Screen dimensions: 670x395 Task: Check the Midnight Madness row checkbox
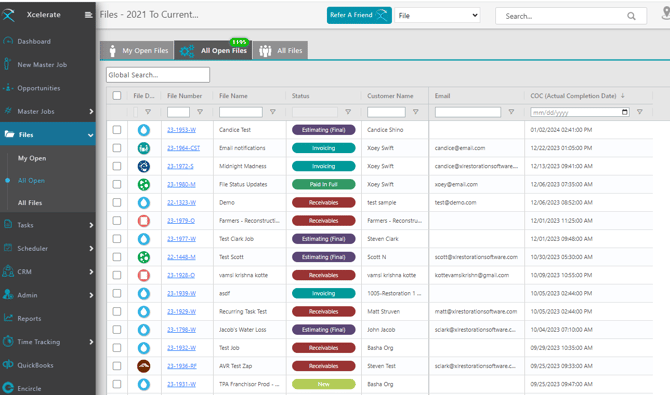(117, 166)
